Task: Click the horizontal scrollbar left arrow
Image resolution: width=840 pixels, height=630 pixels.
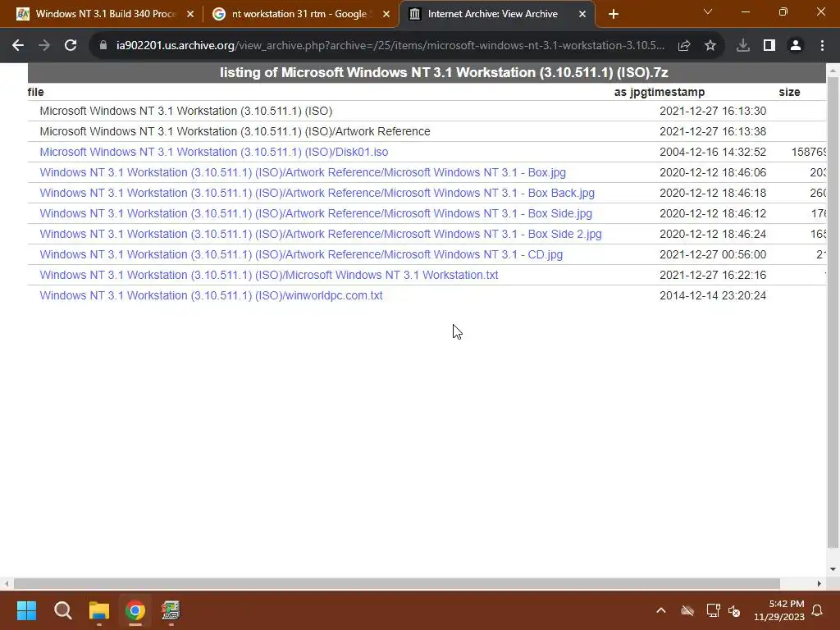Action: pyautogui.click(x=6, y=583)
